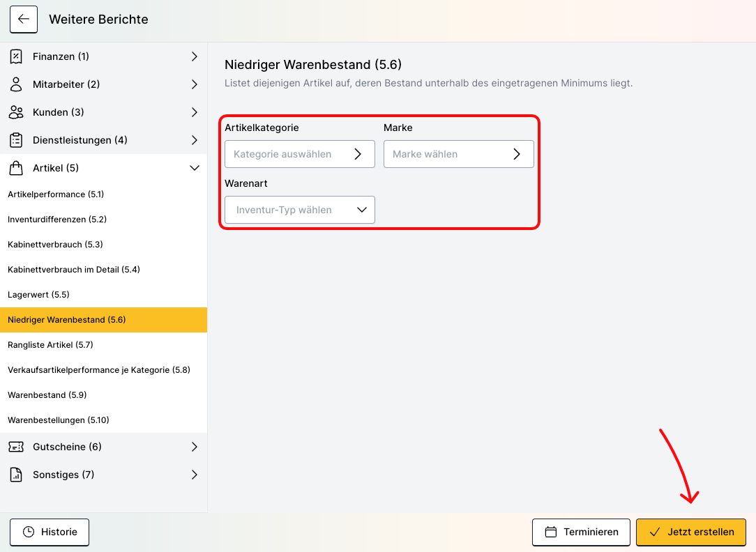Click the Dienstleistungen clipboard icon
Image resolution: width=756 pixels, height=552 pixels.
click(16, 140)
